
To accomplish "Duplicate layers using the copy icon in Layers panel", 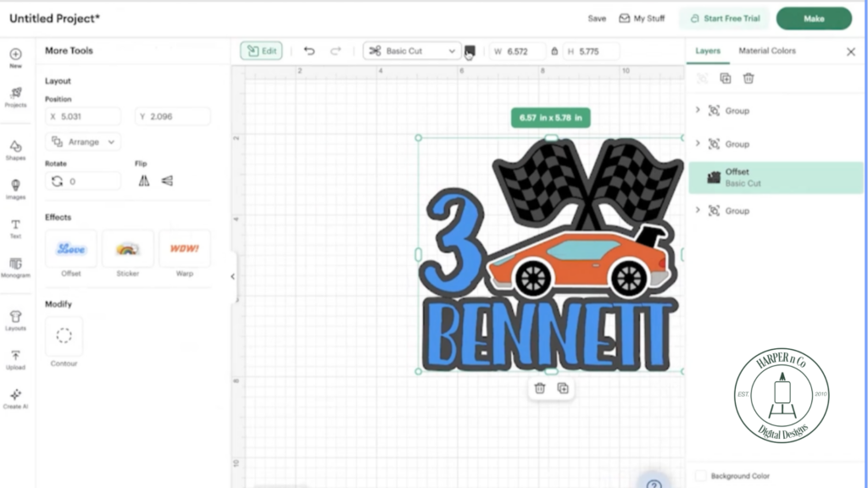I will pos(725,78).
